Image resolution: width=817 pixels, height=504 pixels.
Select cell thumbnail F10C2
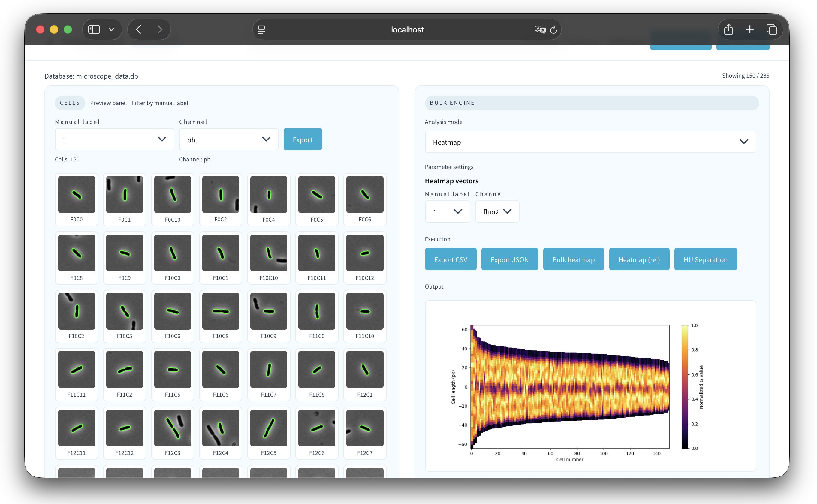coord(76,316)
